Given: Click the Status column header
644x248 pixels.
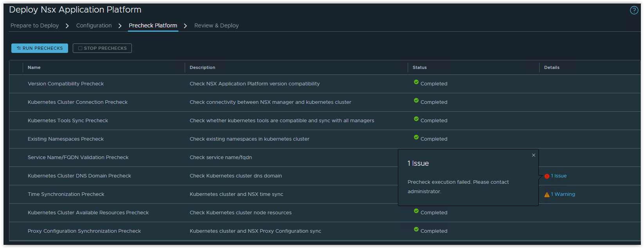Looking at the screenshot, I should click(x=419, y=67).
